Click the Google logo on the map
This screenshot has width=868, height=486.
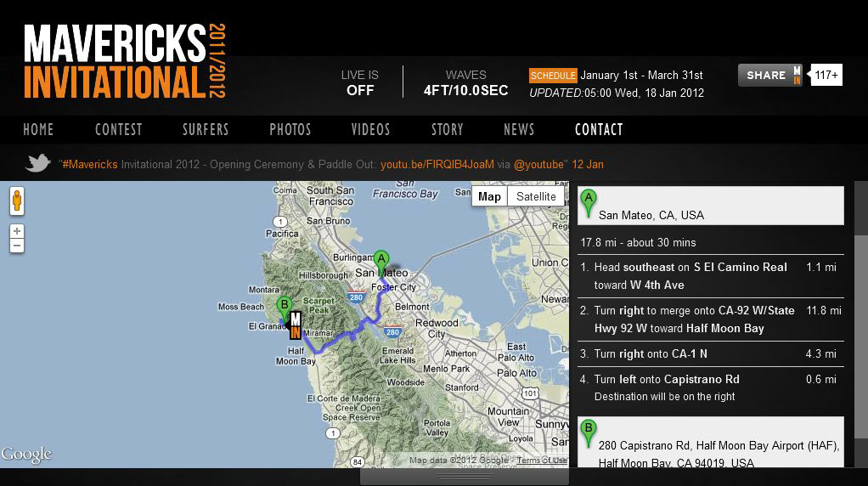[x=26, y=455]
